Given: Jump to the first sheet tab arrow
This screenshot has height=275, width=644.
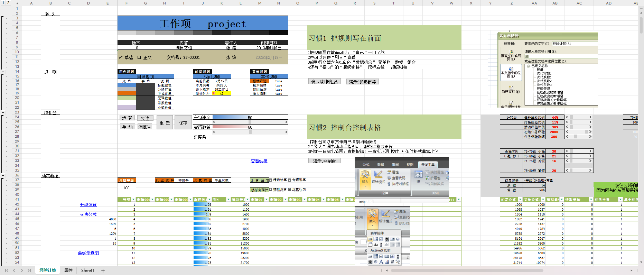Looking at the screenshot, I should pyautogui.click(x=7, y=271).
